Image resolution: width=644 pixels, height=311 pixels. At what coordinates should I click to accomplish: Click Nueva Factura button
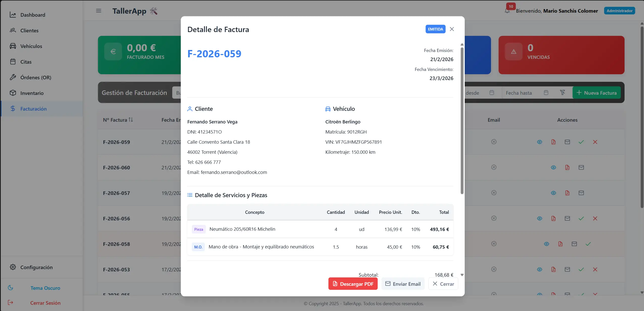pyautogui.click(x=597, y=93)
